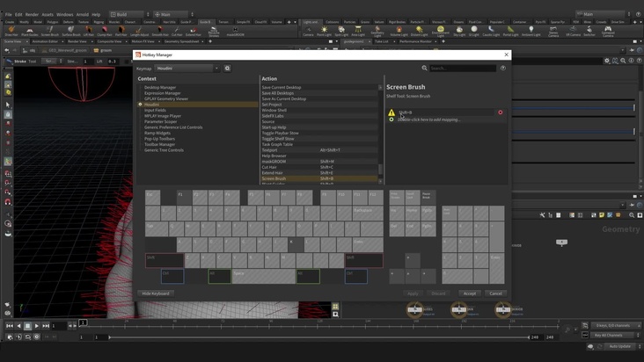Select Parameter Scoper in the Context list

coord(161,122)
